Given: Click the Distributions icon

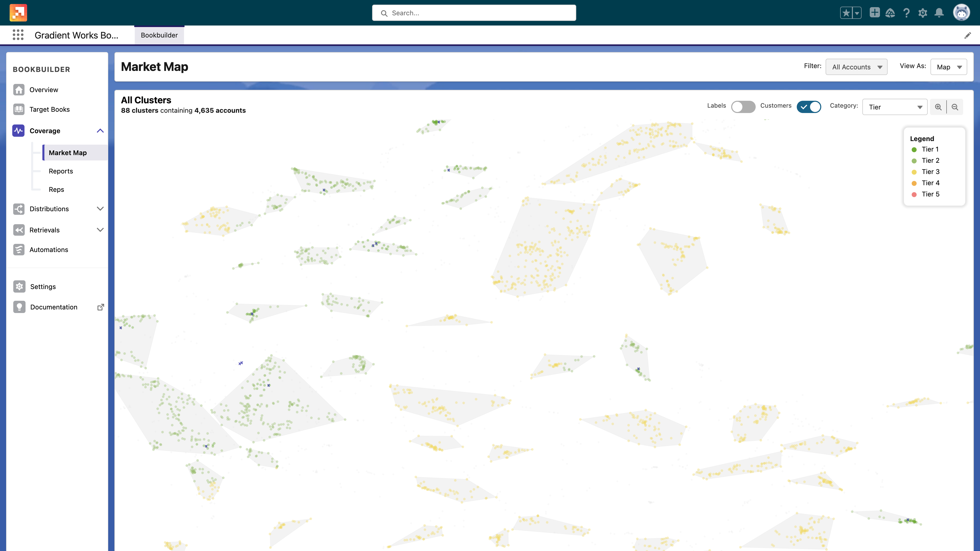Looking at the screenshot, I should pyautogui.click(x=19, y=209).
